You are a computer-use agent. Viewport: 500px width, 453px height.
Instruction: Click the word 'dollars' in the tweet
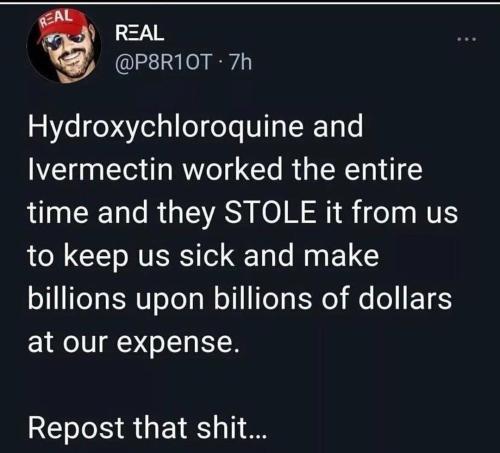[x=405, y=298]
